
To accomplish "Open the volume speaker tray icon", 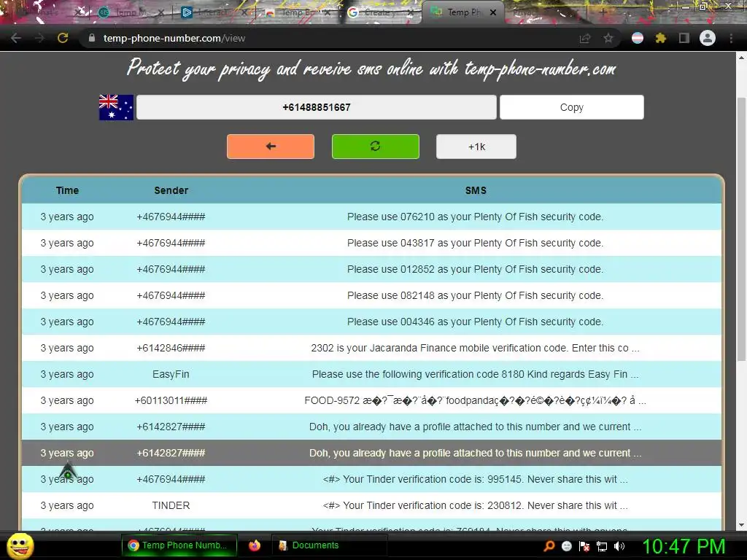I will click(619, 546).
